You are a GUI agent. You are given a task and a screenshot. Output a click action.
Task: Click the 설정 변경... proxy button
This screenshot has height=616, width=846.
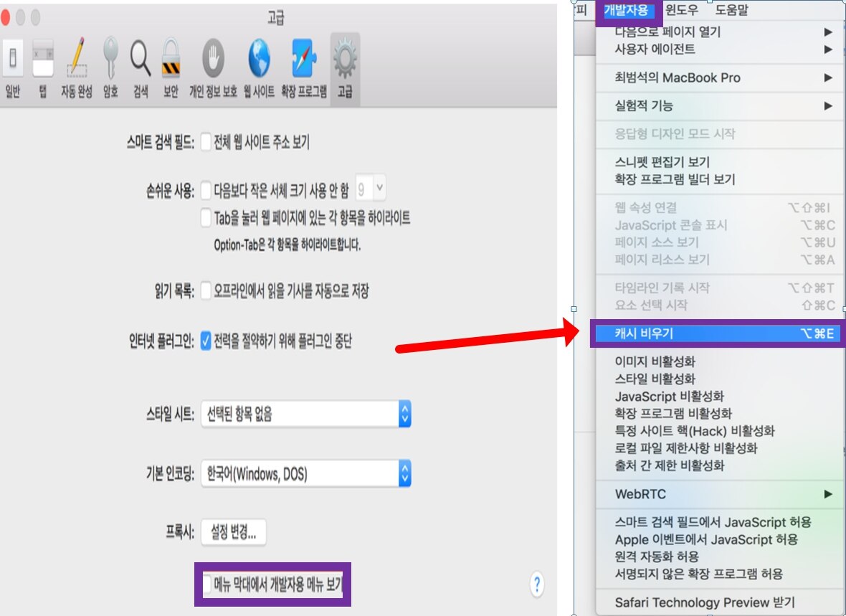pos(233,532)
